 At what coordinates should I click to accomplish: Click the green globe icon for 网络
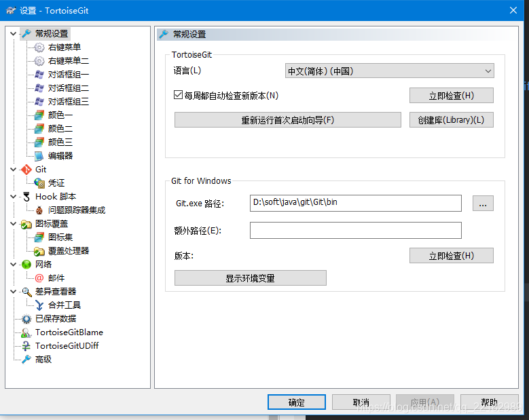coord(26,265)
